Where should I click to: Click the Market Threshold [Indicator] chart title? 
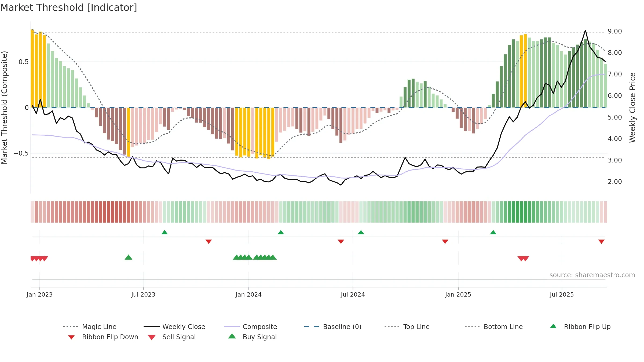point(69,8)
